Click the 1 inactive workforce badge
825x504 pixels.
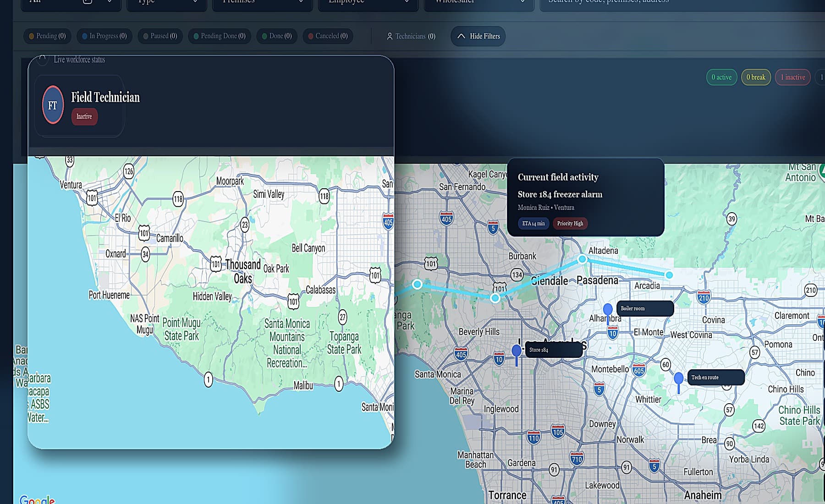[x=792, y=77]
